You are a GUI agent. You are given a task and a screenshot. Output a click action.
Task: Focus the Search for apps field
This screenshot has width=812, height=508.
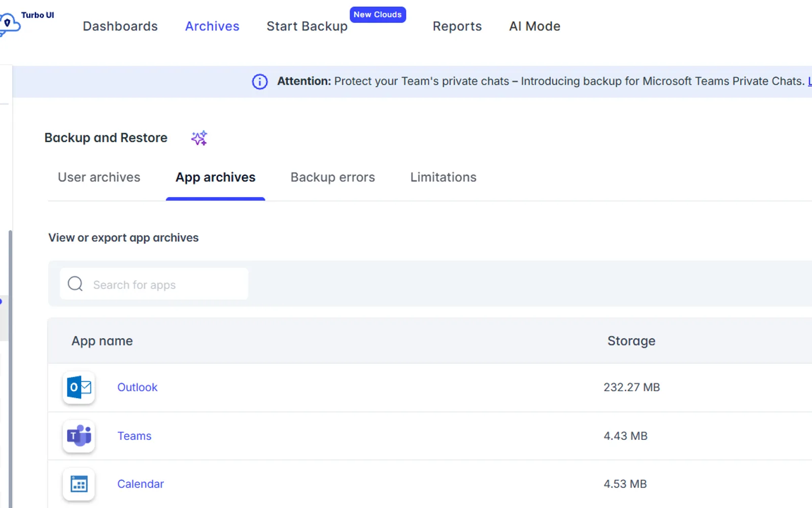154,284
